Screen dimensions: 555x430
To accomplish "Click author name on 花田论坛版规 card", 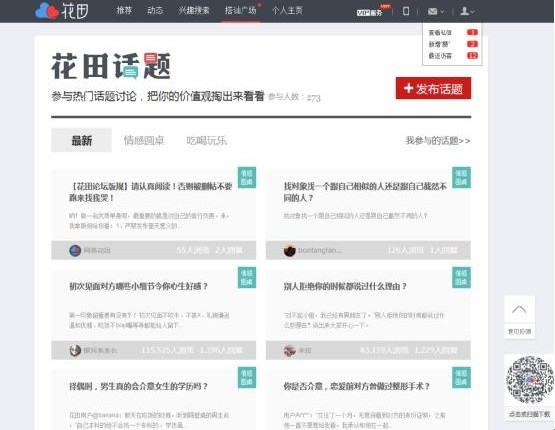I will [97, 250].
